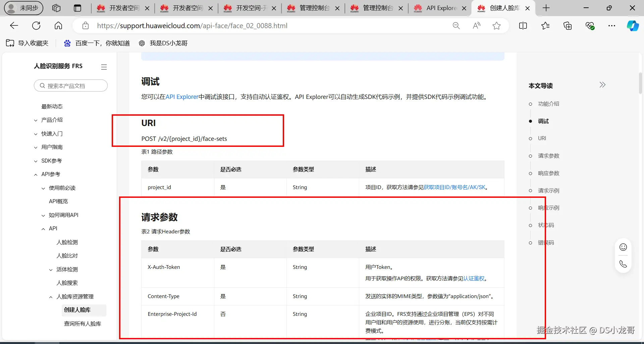644x344 pixels.
Task: Jump to 请求示例 in the page guide
Action: point(549,190)
